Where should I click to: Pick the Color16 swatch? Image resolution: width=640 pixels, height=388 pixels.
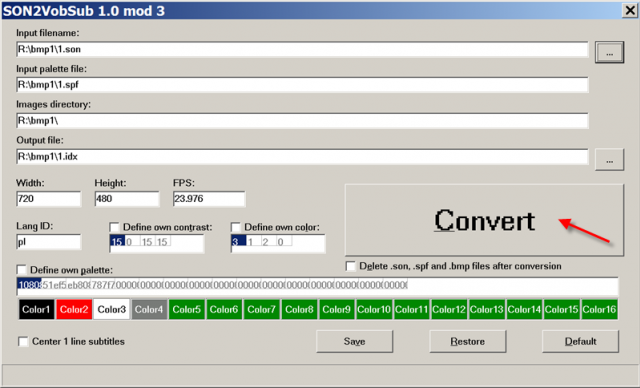(x=599, y=309)
